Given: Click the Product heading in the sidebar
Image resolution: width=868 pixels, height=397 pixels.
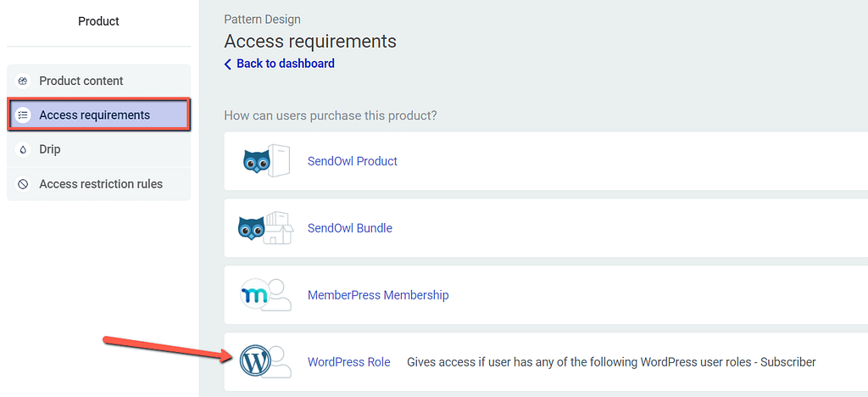Looking at the screenshot, I should 98,21.
